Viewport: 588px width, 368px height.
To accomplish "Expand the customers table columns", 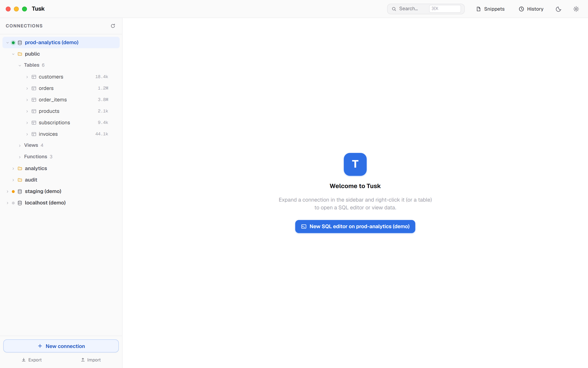I will point(27,77).
